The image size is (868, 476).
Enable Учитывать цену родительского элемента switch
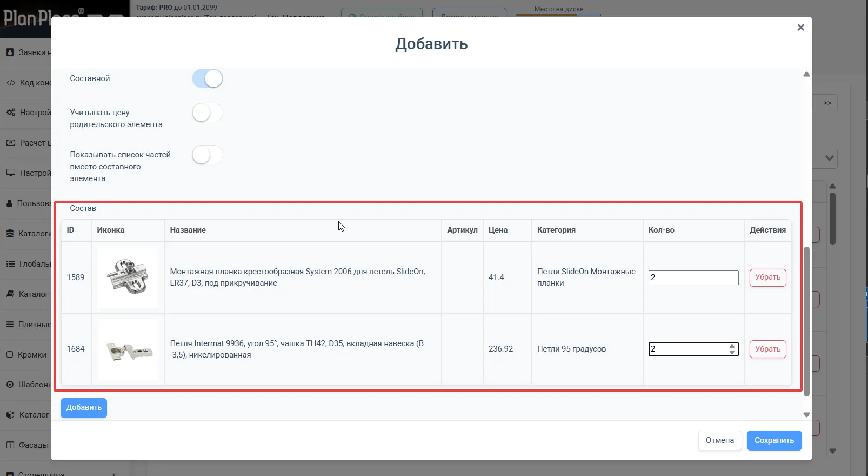[x=207, y=113]
